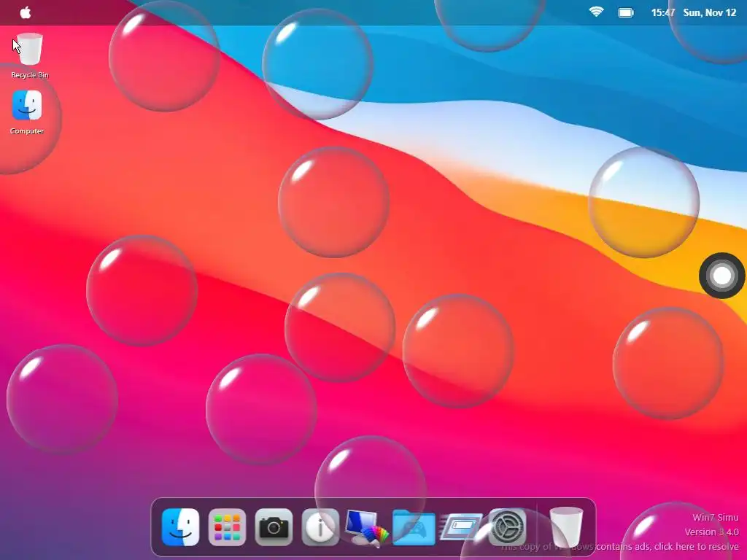The width and height of the screenshot is (747, 560).
Task: Tap the floating assistive touch button
Action: 721,276
